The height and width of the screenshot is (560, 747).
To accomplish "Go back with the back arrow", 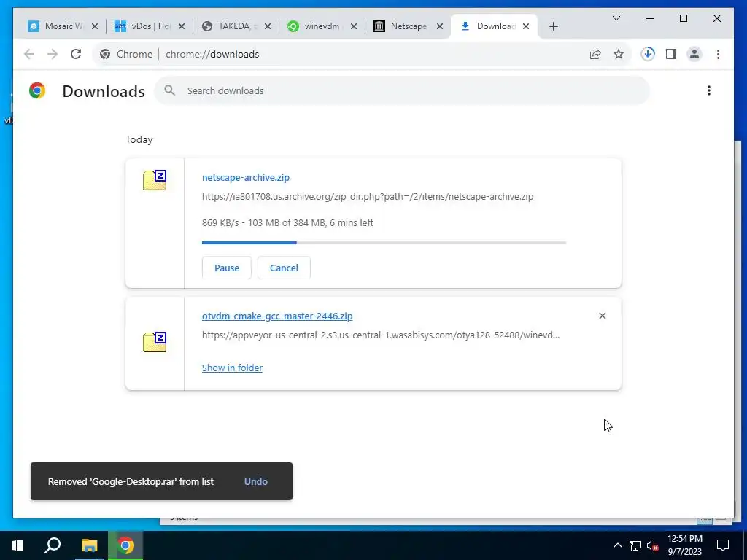I will coord(29,54).
